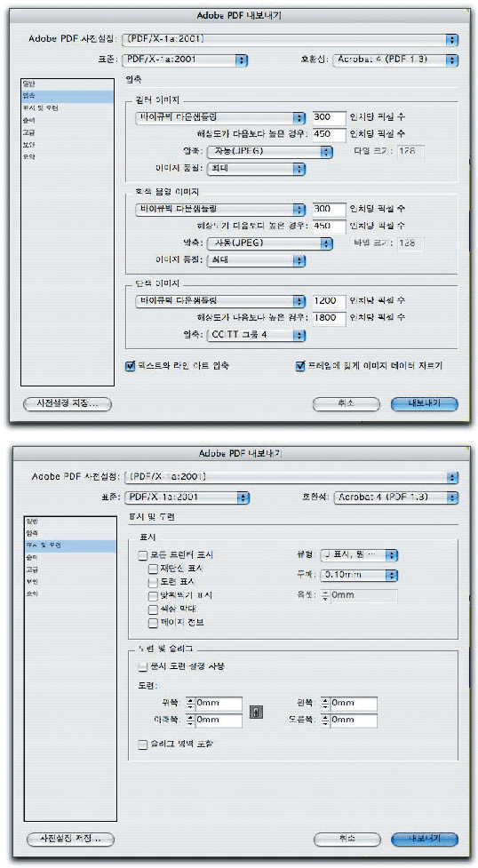Enable 색상 막대 color bars checkbox
Viewport: 478px width, 868px height.
tap(153, 609)
